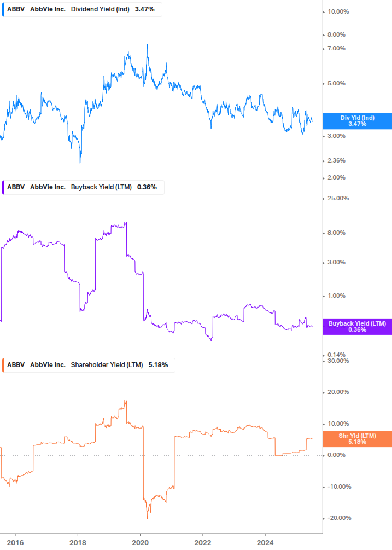Click the 30.00% label on shareholder yield axis

pyautogui.click(x=338, y=361)
